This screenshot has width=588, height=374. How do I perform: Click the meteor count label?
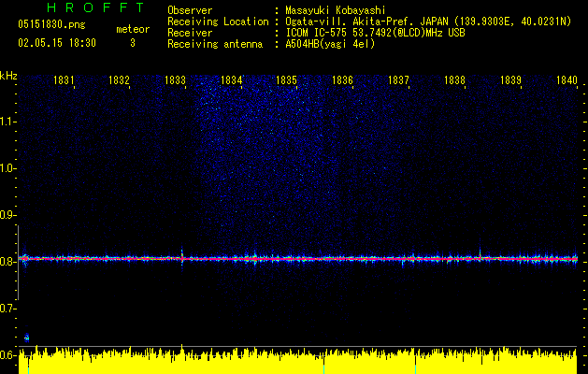(133, 29)
